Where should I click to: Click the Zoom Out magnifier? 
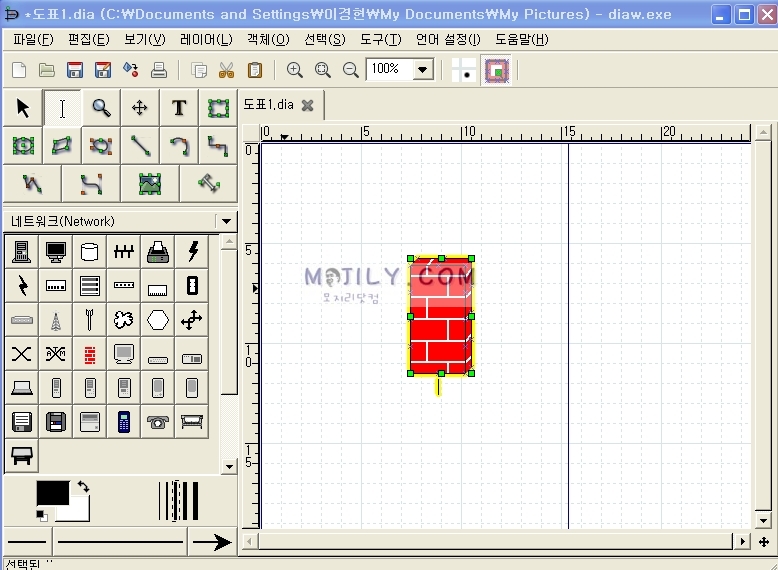point(350,70)
